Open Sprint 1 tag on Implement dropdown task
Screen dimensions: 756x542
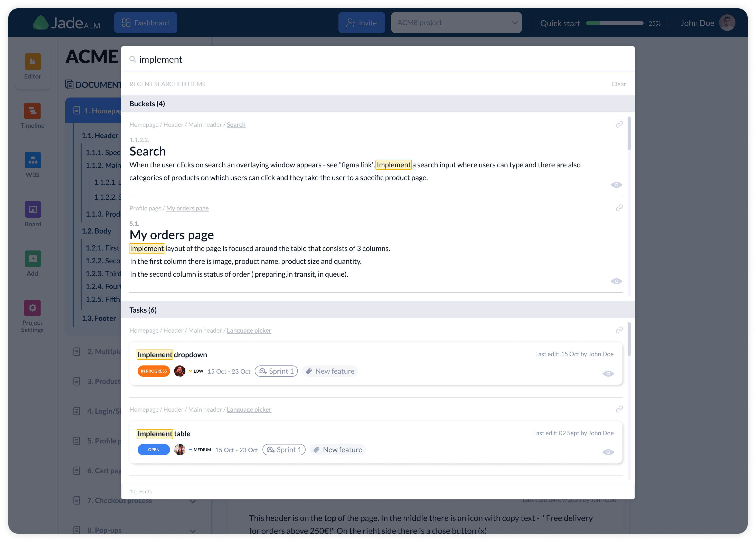tap(276, 371)
